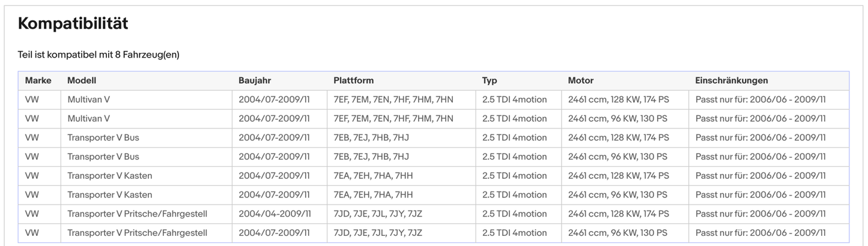Click the Modell column header
Viewport: 868px width, 246px height.
click(82, 80)
